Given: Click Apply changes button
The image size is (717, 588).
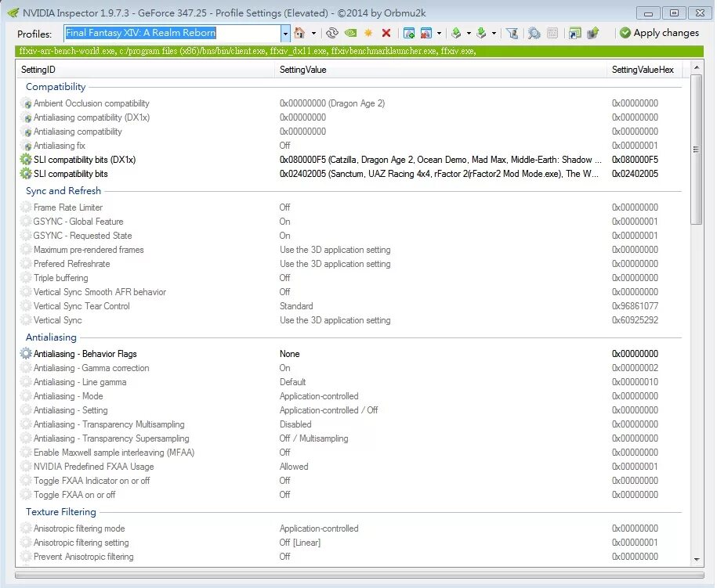Looking at the screenshot, I should click(x=659, y=33).
